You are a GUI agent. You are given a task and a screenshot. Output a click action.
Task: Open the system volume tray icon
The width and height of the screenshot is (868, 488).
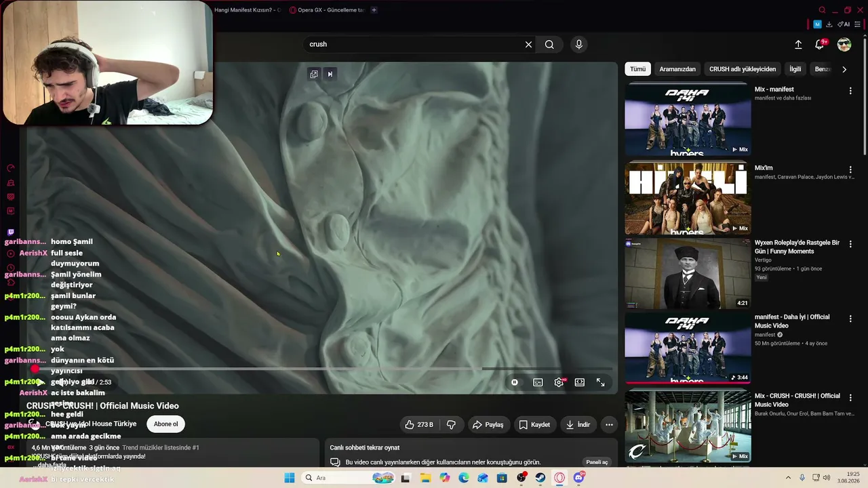pyautogui.click(x=826, y=478)
